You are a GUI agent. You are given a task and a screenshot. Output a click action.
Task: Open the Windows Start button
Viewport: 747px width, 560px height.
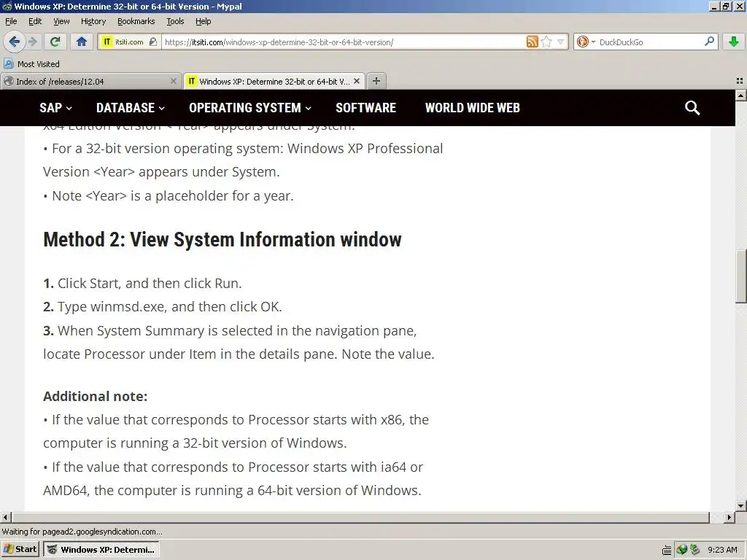point(20,550)
